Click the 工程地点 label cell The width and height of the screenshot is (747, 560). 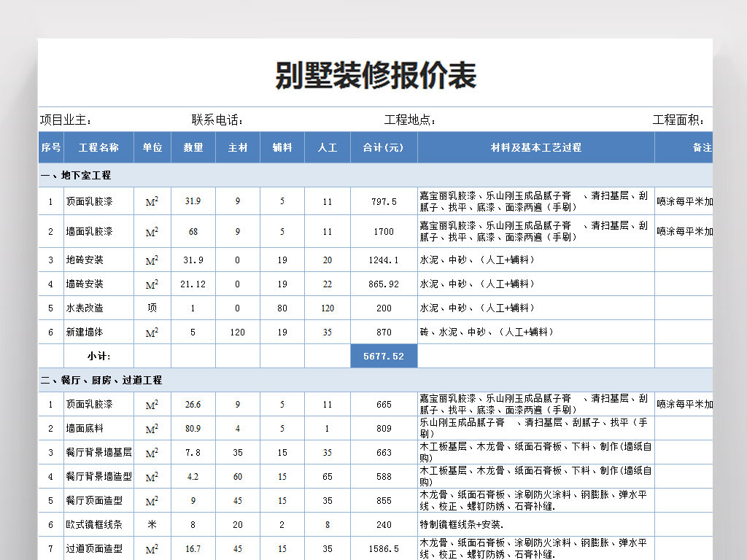(410, 120)
